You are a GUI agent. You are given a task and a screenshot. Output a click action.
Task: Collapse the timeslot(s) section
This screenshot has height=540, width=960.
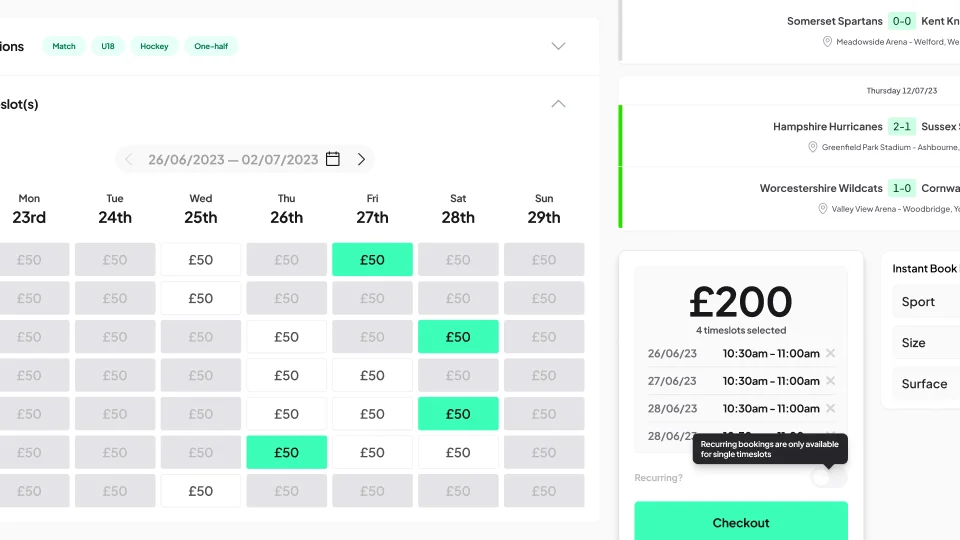(558, 104)
